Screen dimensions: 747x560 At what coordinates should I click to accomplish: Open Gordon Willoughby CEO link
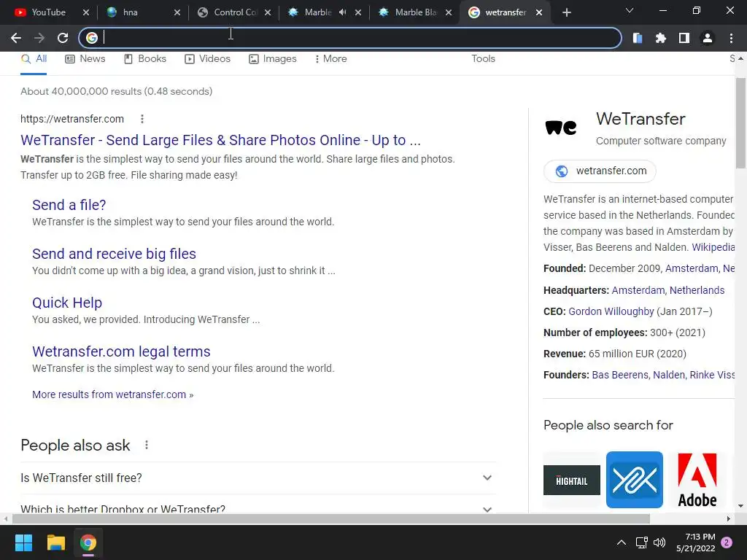click(611, 311)
